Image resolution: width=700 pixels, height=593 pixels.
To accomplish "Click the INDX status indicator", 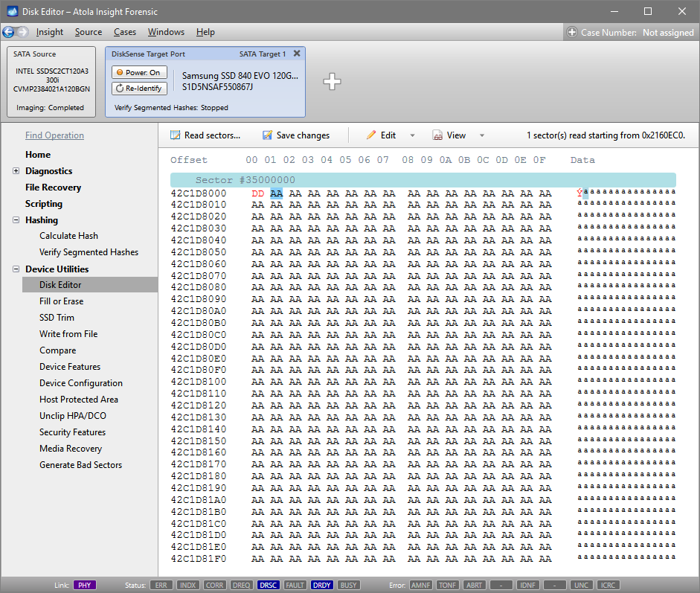I will [x=188, y=585].
